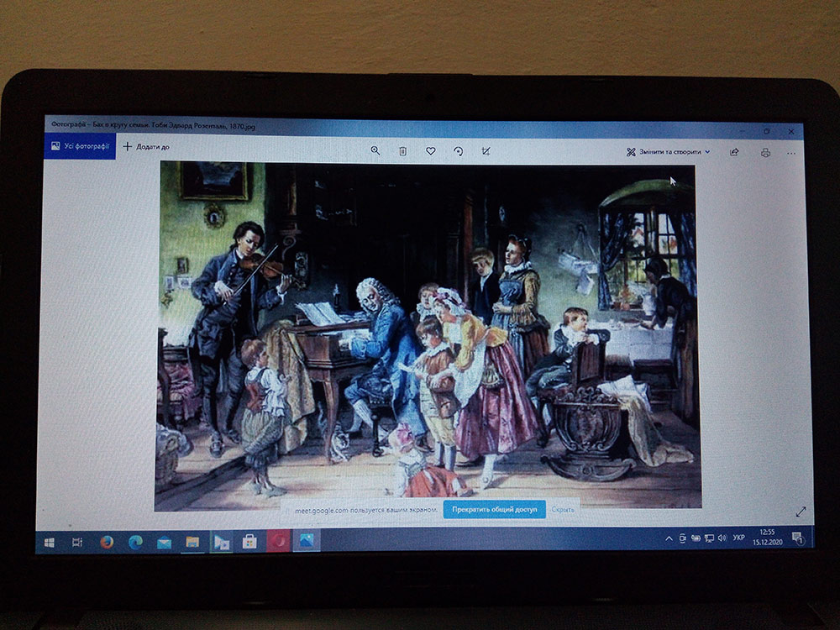Enter full screen with the diagonal arrows icon
Image resolution: width=840 pixels, height=630 pixels.
pos(801,512)
